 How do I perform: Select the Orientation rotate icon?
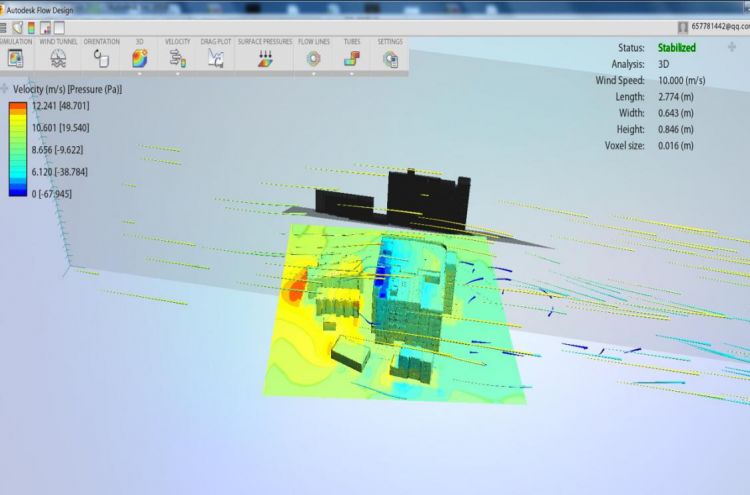tap(101, 58)
